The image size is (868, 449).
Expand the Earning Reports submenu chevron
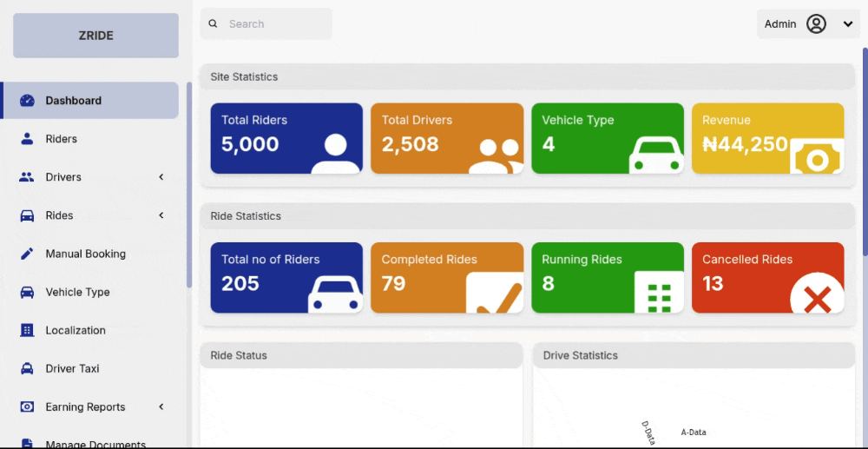pyautogui.click(x=161, y=407)
